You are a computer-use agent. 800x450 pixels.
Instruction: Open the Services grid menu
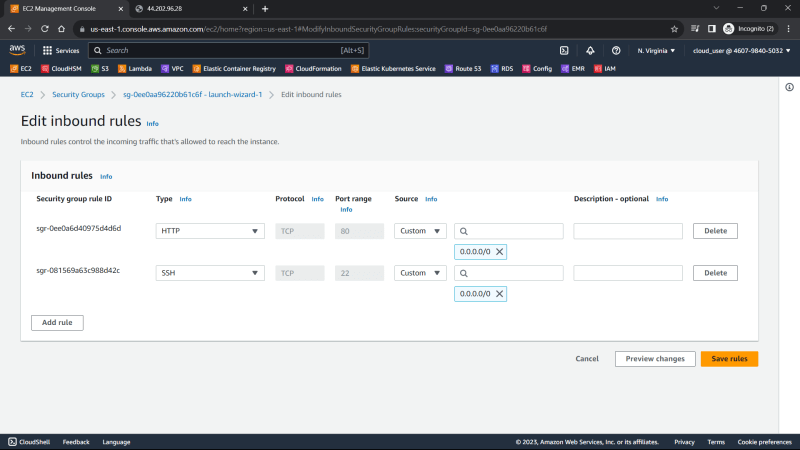tap(61, 51)
